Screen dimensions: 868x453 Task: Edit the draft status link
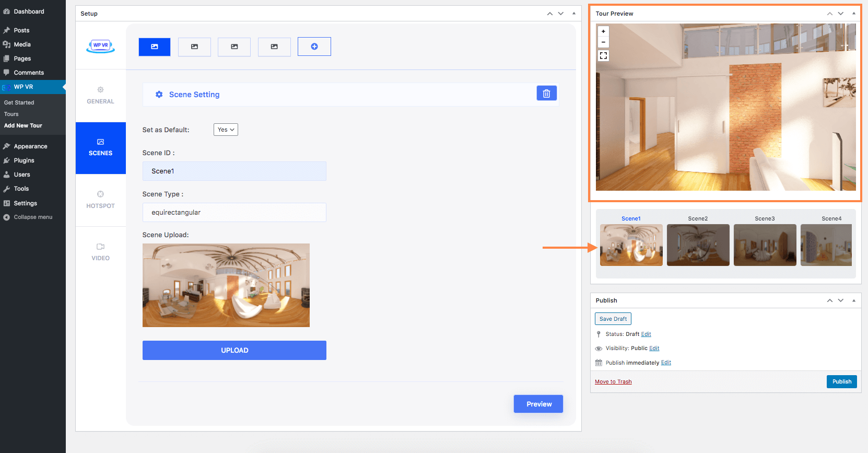[646, 334]
